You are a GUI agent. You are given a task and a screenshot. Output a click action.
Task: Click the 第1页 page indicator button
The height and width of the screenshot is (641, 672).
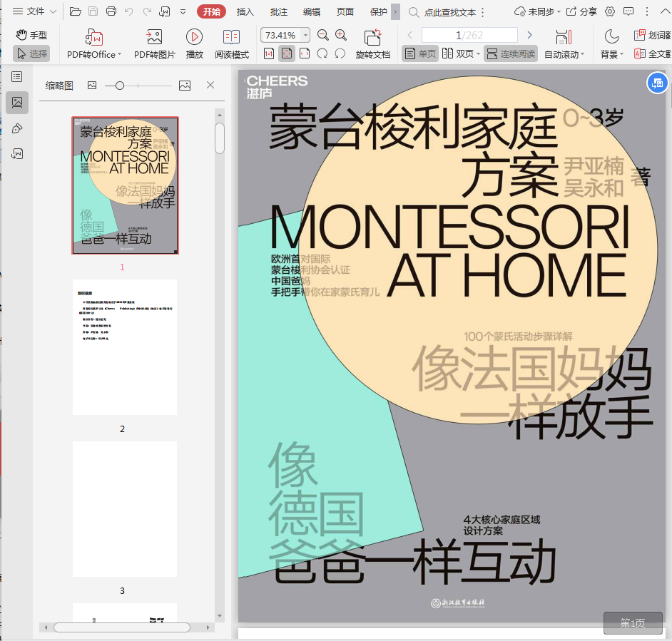tap(633, 623)
